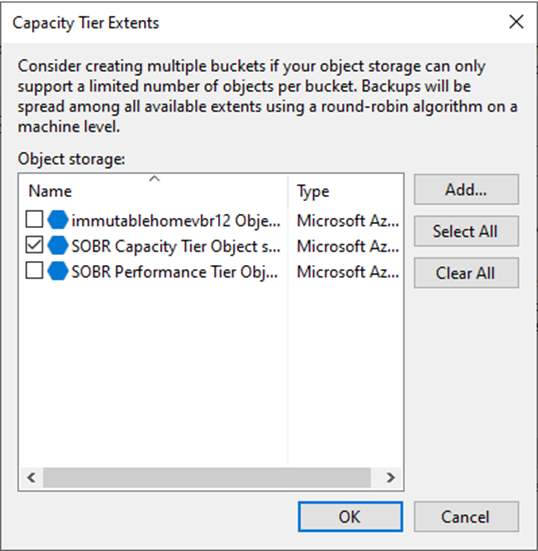Viewport: 538px width, 551px height.
Task: Click the horizontal scrollbar left arrow
Action: pyautogui.click(x=32, y=477)
